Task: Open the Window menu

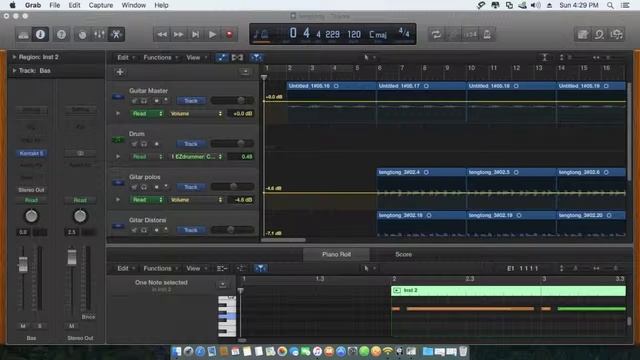Action: coord(134,5)
